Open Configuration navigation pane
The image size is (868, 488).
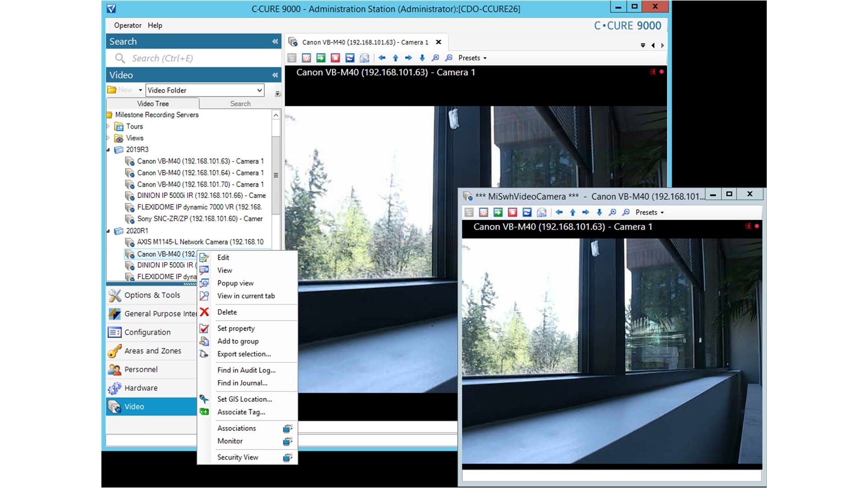pos(151,333)
